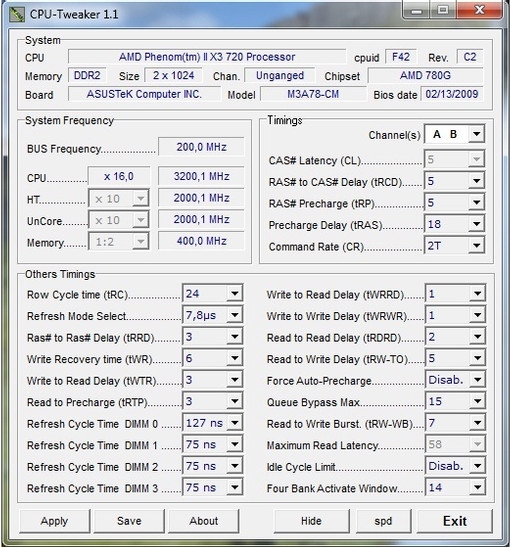Expand Ras# to Ras# Delay (tRRD) dropdown
510x547 pixels.
[x=212, y=337]
